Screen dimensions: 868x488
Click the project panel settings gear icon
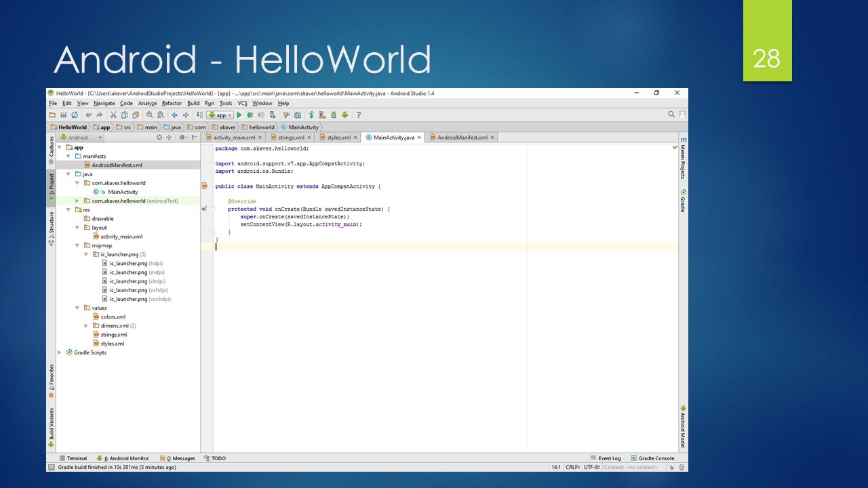[x=182, y=138]
